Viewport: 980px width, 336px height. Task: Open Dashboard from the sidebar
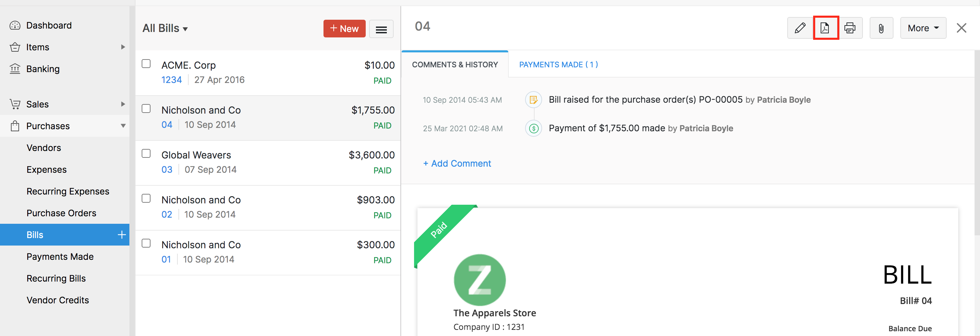(49, 26)
